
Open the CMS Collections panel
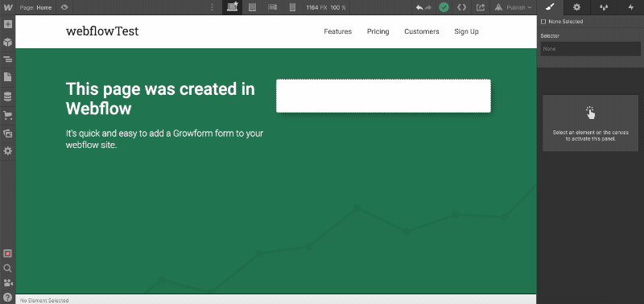point(7,97)
